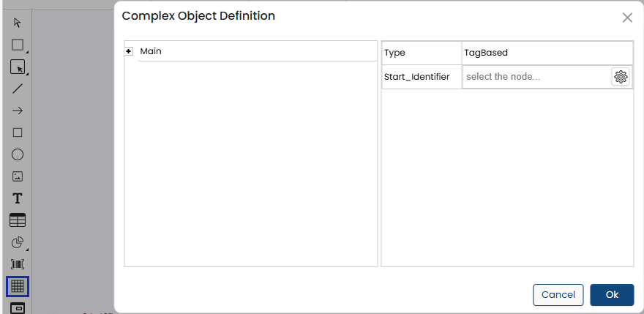
Task: Activate the Text tool
Action: [18, 198]
